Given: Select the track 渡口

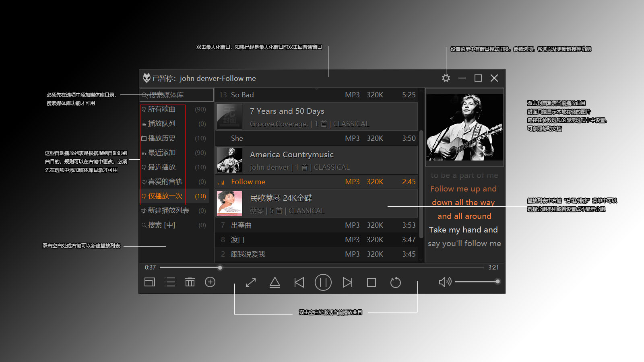Looking at the screenshot, I should (x=317, y=240).
